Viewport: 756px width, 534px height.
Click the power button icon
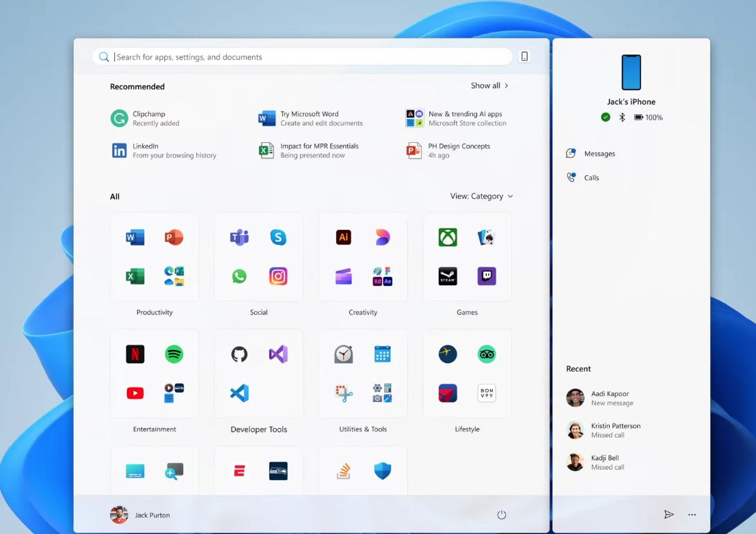coord(502,515)
